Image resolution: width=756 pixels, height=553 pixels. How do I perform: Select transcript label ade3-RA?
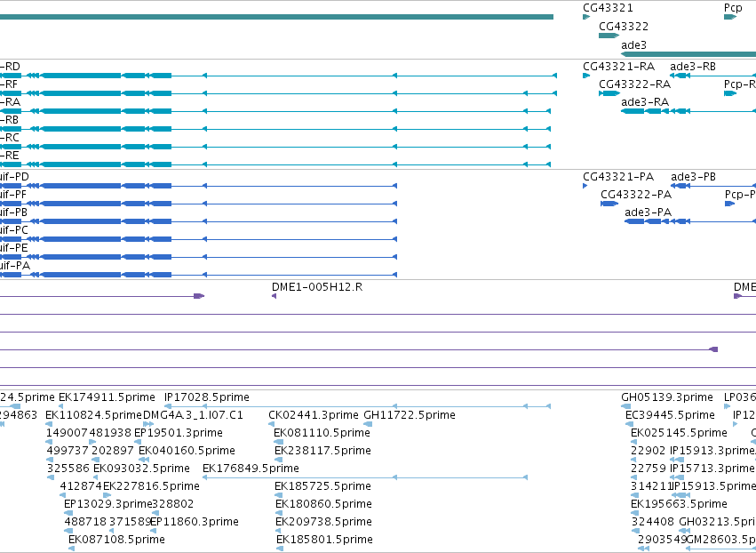[645, 102]
